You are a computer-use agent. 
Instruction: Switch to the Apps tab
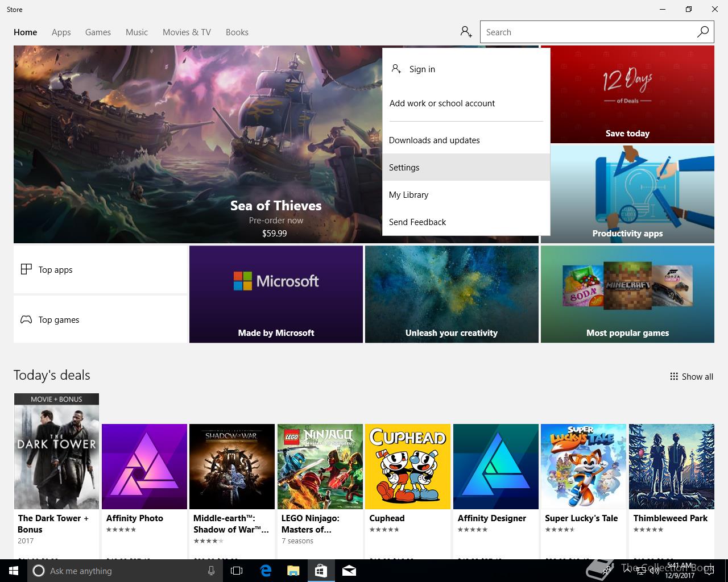[61, 32]
